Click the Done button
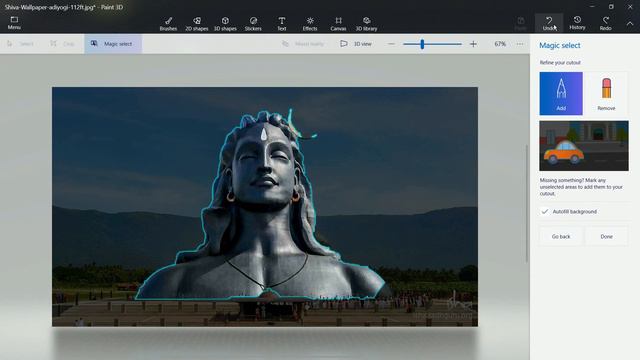 pos(606,236)
